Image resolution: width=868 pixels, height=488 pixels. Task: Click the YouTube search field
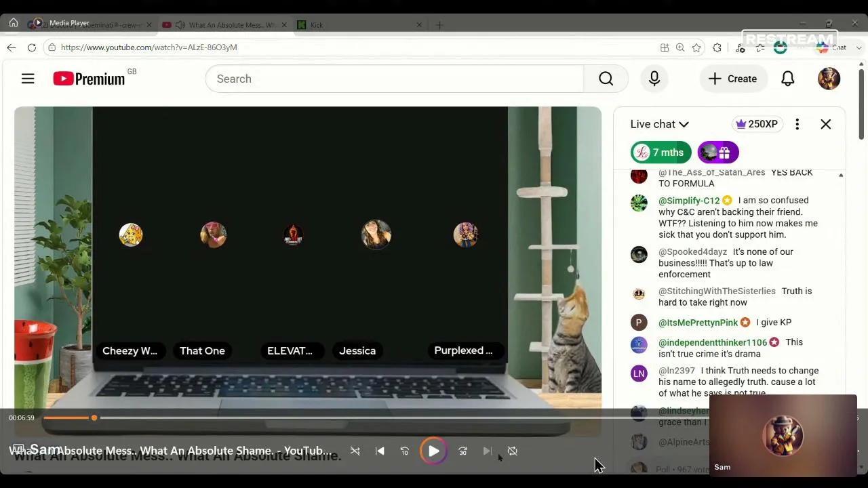(x=394, y=79)
